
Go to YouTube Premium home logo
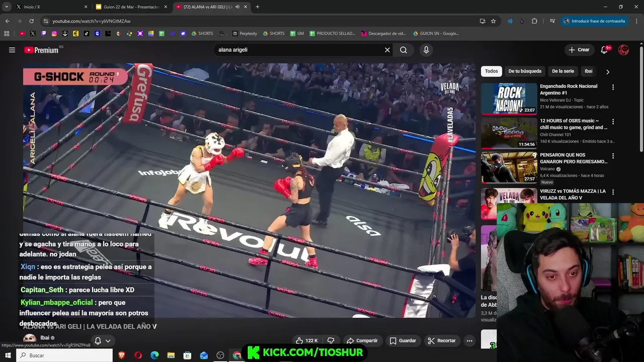click(41, 50)
